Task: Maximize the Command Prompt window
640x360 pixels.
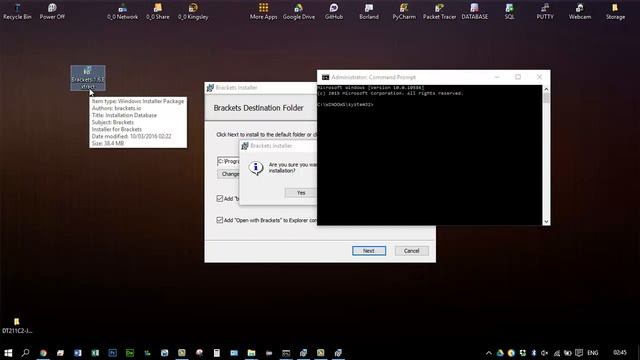Action: (518, 77)
